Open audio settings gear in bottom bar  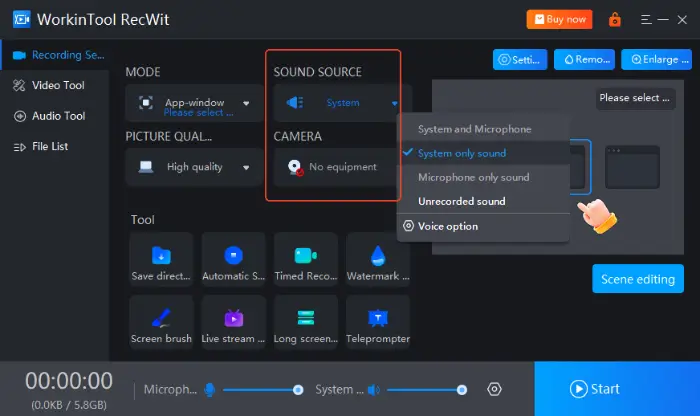(x=494, y=389)
